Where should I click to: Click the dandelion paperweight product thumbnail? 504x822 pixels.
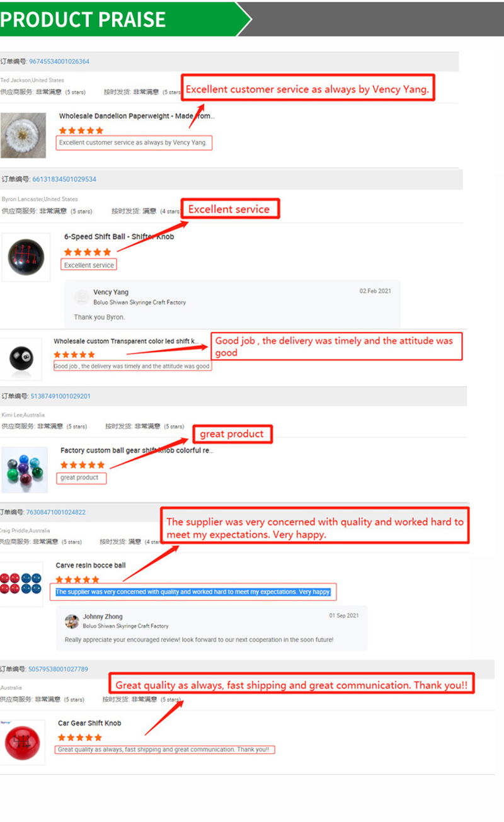(23, 135)
